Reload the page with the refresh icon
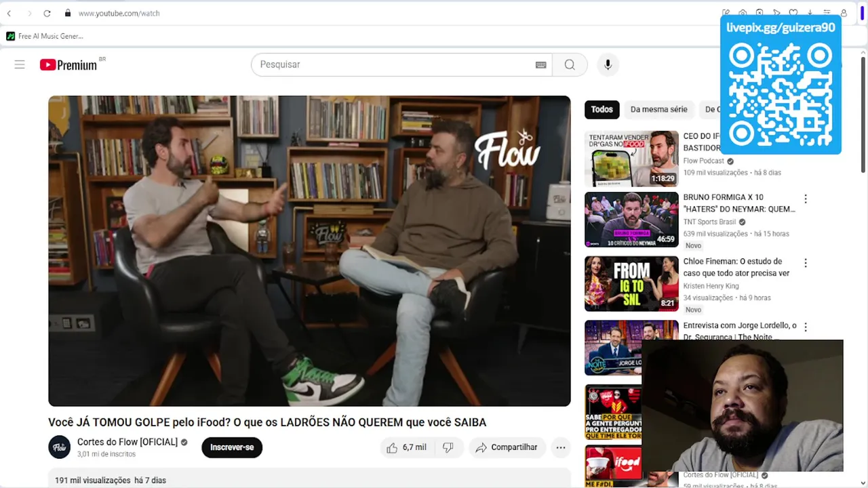This screenshot has width=868, height=488. click(x=47, y=13)
